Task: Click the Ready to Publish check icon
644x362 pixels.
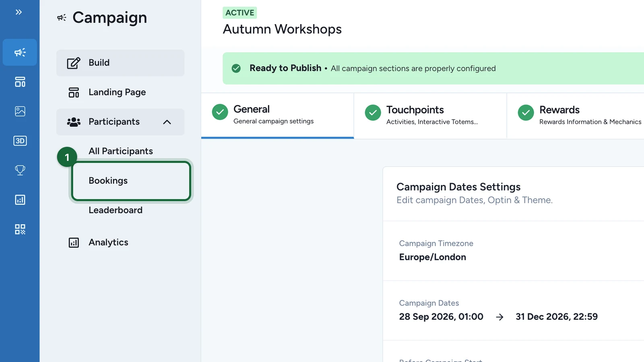Action: tap(236, 68)
